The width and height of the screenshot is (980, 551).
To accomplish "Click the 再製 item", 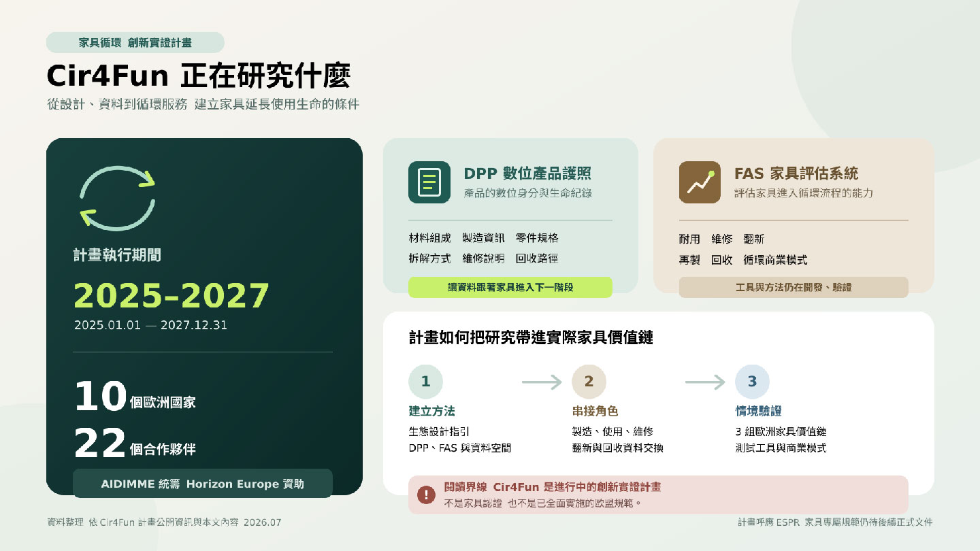I will [689, 260].
